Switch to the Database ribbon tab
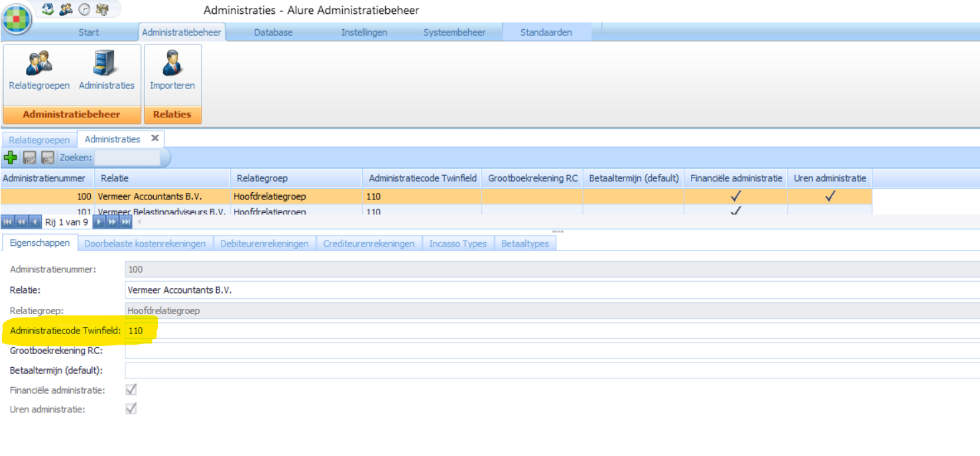Image resolution: width=980 pixels, height=456 pixels. pyautogui.click(x=273, y=32)
